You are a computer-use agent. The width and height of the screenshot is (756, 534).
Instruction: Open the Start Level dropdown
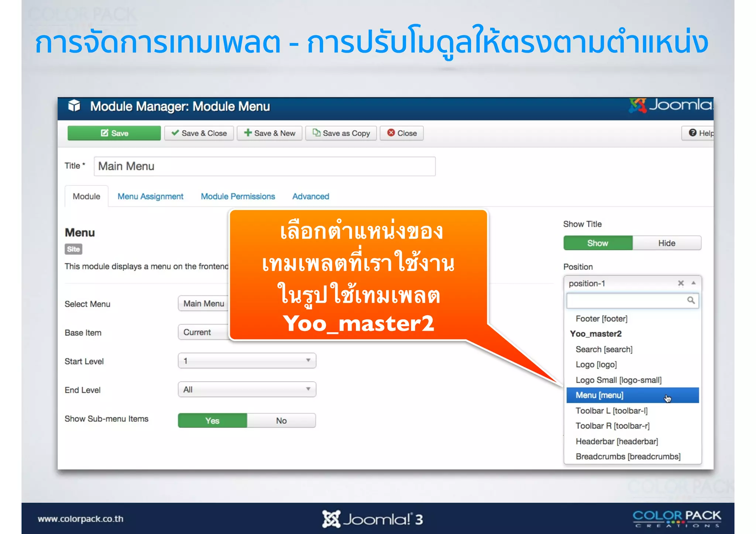(247, 361)
